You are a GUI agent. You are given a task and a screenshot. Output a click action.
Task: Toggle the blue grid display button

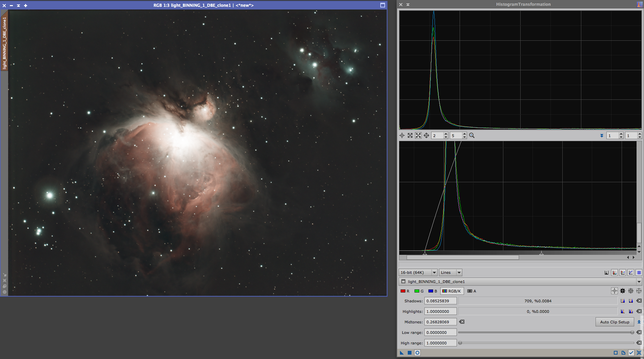tap(639, 272)
